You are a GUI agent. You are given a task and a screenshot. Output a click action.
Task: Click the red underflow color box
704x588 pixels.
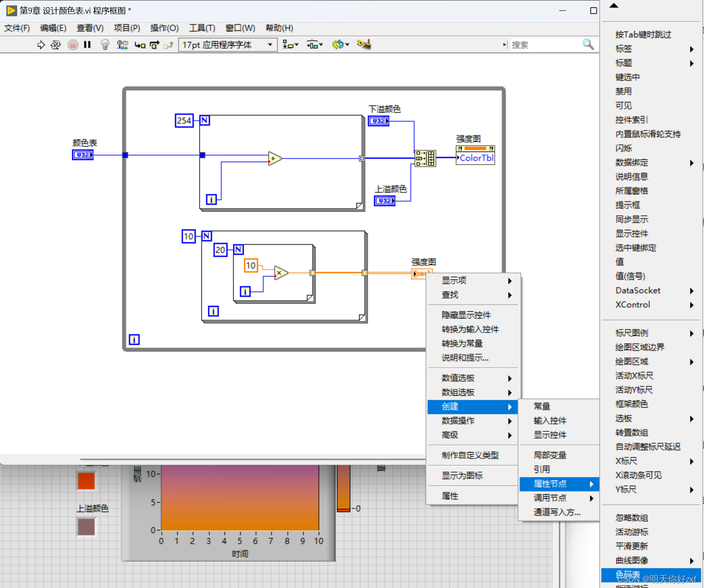tap(86, 481)
